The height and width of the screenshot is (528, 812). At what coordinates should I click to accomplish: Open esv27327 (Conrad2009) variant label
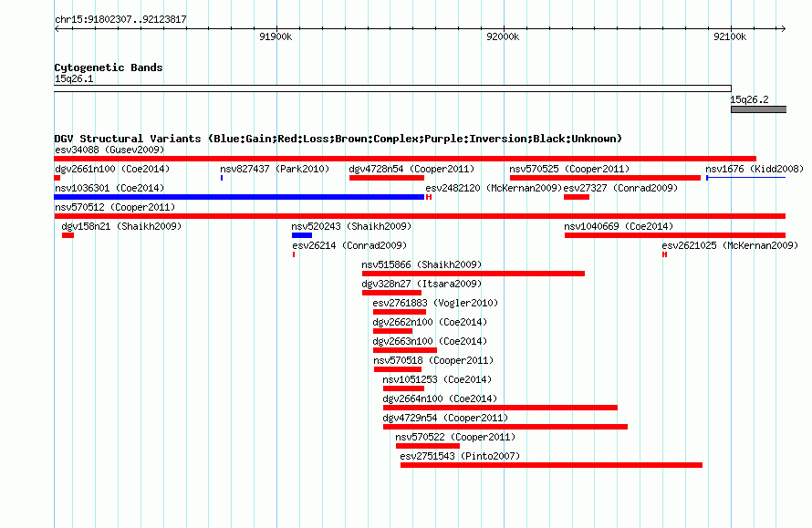[620, 188]
